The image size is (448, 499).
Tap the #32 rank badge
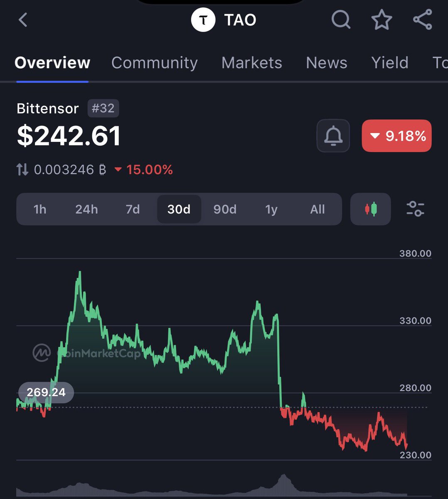103,109
